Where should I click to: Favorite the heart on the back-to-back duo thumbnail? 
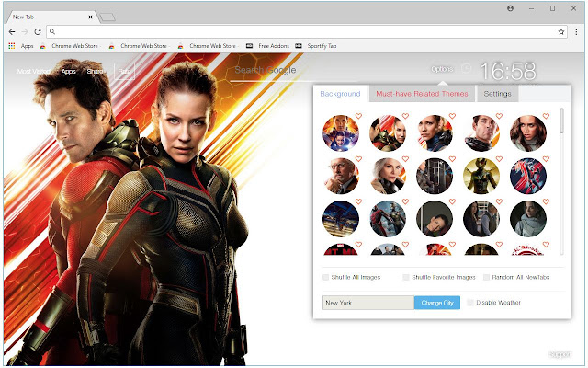pyautogui.click(x=405, y=116)
